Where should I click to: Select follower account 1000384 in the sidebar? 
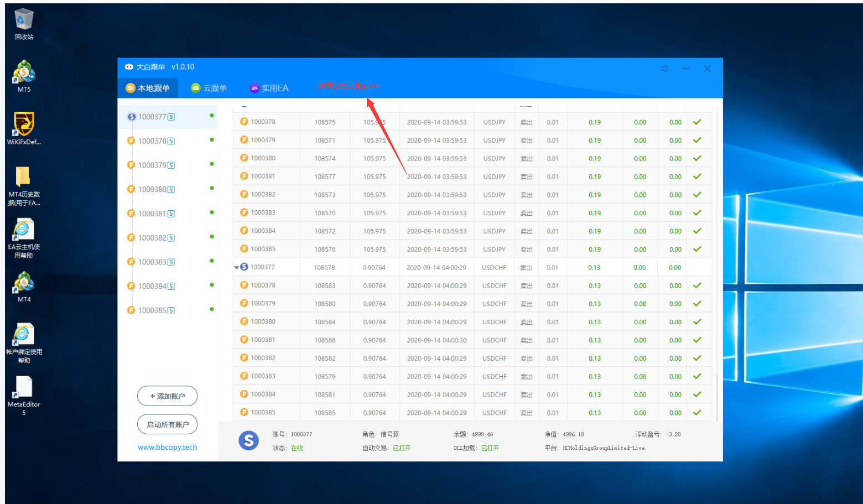(167, 286)
